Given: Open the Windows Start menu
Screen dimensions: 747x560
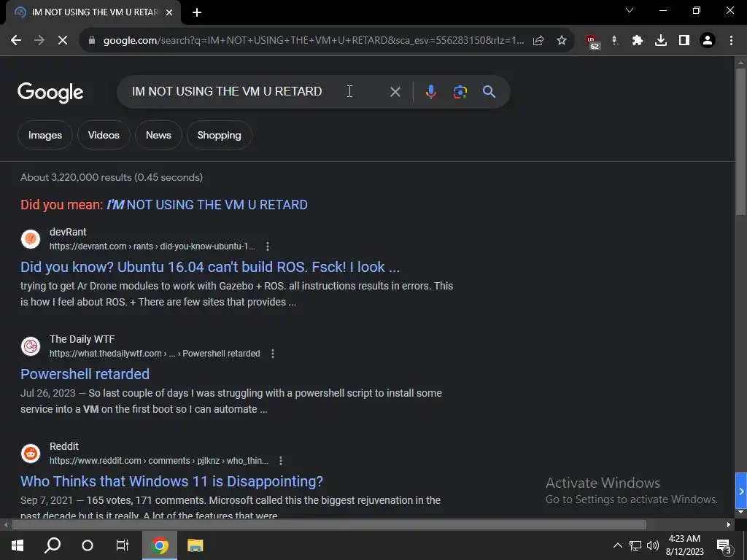Looking at the screenshot, I should click(x=18, y=545).
